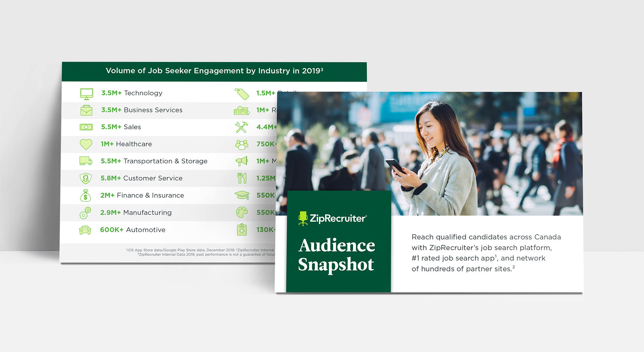
Task: Click the "4.4M+" figure beside tools icon
Action: click(x=267, y=127)
